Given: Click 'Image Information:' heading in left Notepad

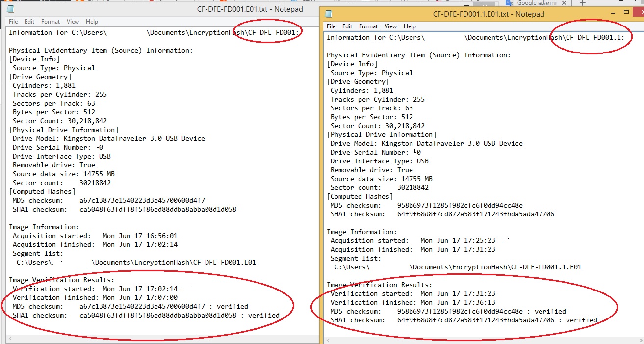Looking at the screenshot, I should [x=44, y=227].
